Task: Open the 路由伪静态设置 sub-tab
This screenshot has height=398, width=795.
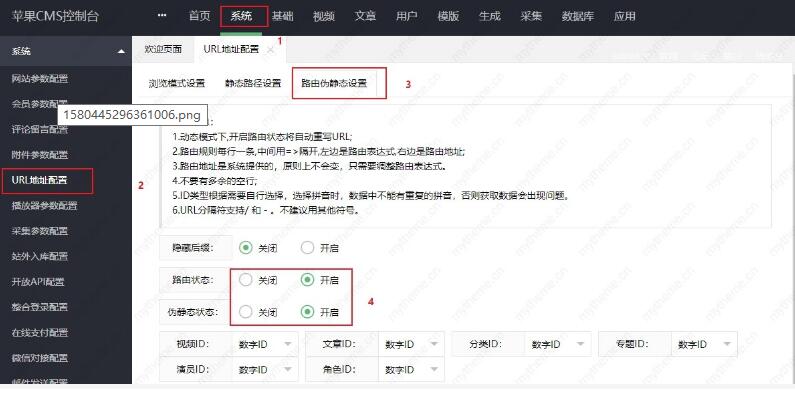Action: (x=334, y=83)
